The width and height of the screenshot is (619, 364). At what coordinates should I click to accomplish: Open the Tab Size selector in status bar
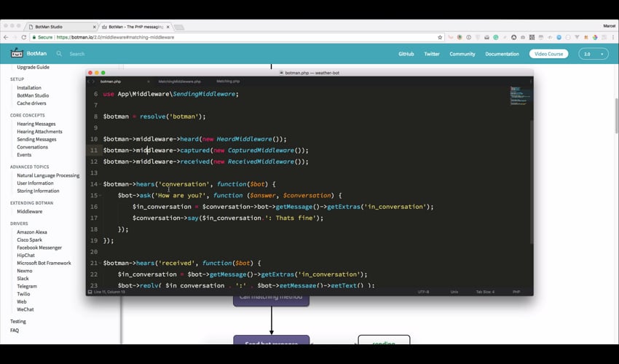coord(485,292)
